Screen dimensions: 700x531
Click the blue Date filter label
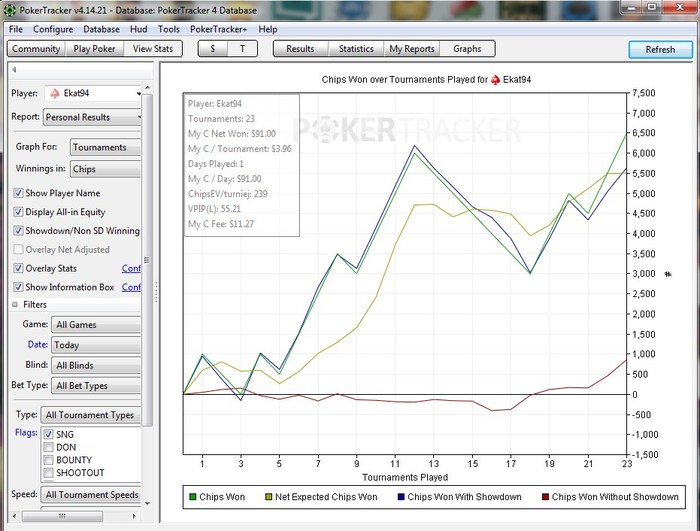pyautogui.click(x=38, y=344)
